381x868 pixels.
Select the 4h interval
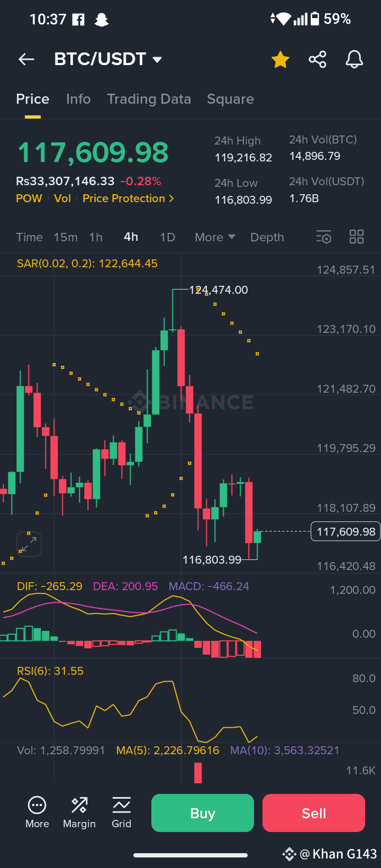click(x=131, y=237)
